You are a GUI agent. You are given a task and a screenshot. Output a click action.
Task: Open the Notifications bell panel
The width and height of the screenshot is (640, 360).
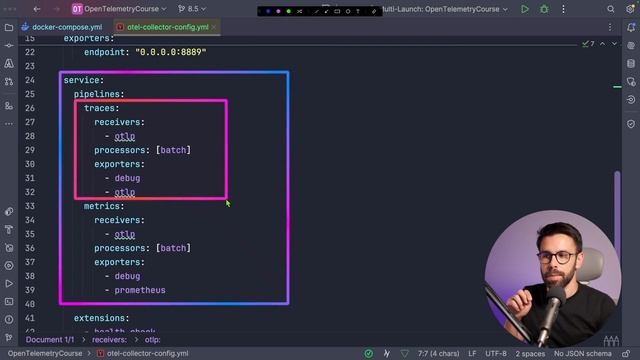point(631,27)
